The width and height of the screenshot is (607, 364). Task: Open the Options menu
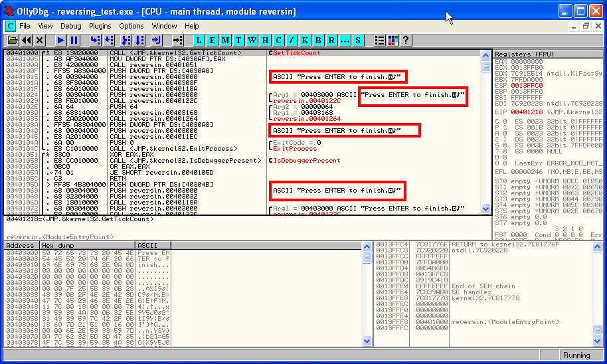(x=131, y=26)
